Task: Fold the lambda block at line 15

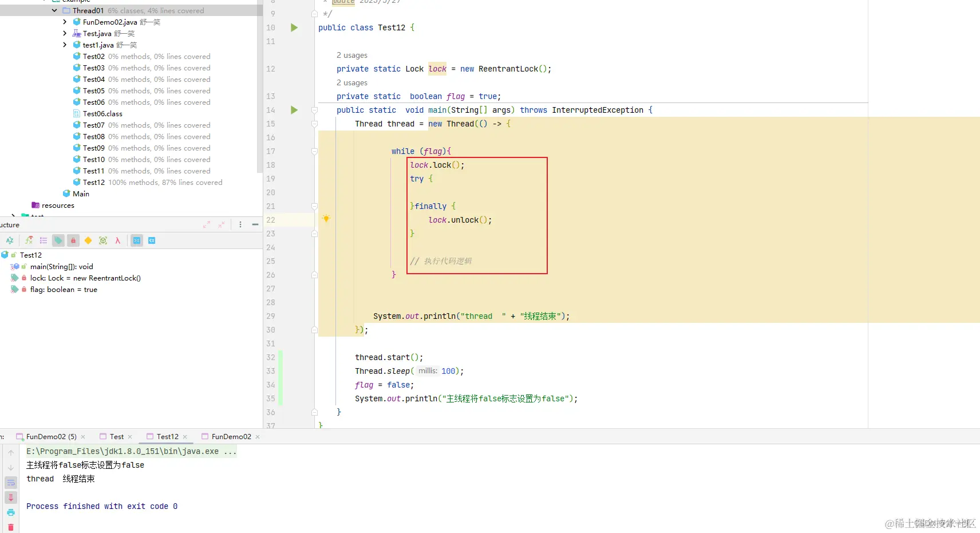Action: [314, 124]
